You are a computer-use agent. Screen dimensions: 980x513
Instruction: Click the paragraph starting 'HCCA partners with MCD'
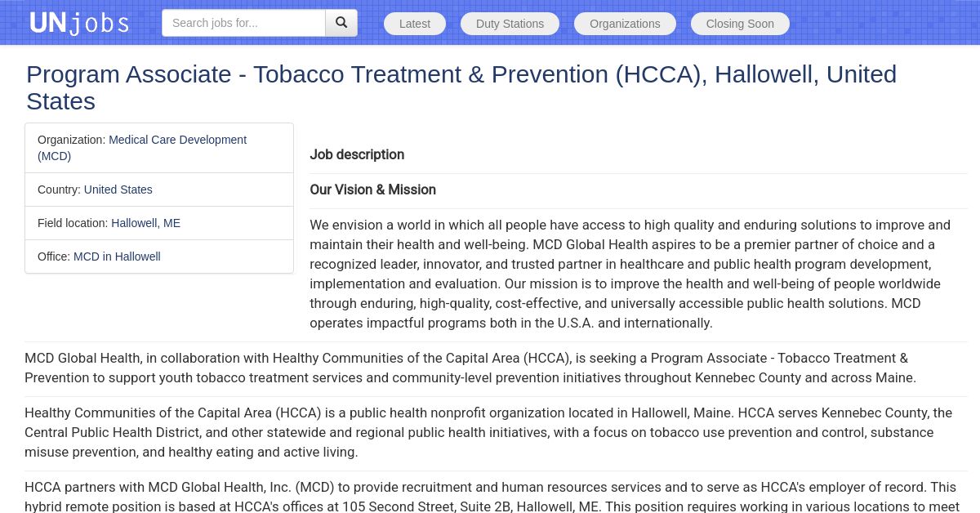click(x=492, y=496)
